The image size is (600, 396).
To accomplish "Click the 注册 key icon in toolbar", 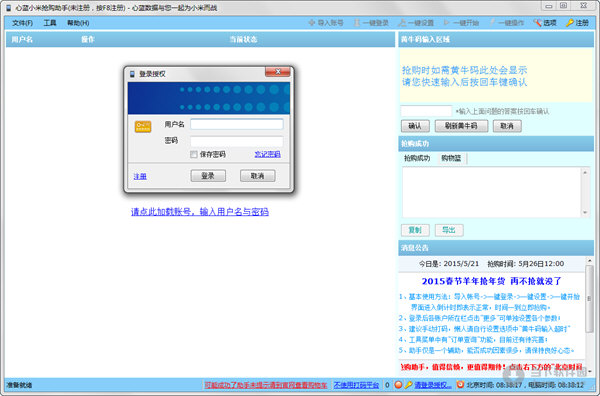I will [x=570, y=23].
